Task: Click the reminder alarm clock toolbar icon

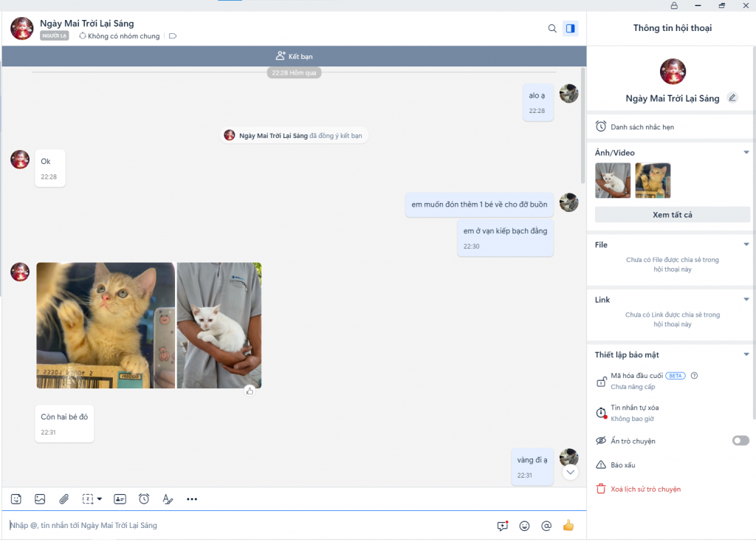Action: coord(144,499)
